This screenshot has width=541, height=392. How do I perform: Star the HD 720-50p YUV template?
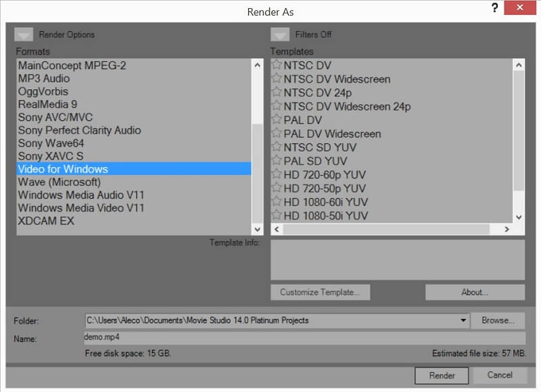tap(277, 188)
